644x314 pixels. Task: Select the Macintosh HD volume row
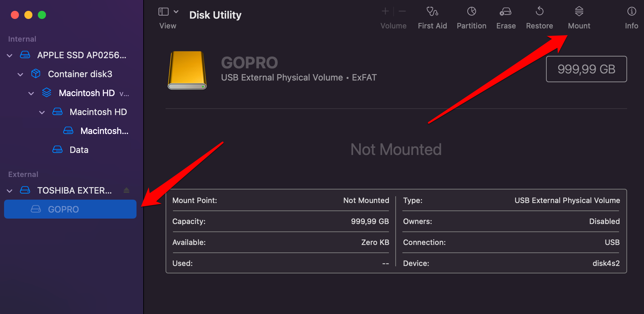point(70,112)
